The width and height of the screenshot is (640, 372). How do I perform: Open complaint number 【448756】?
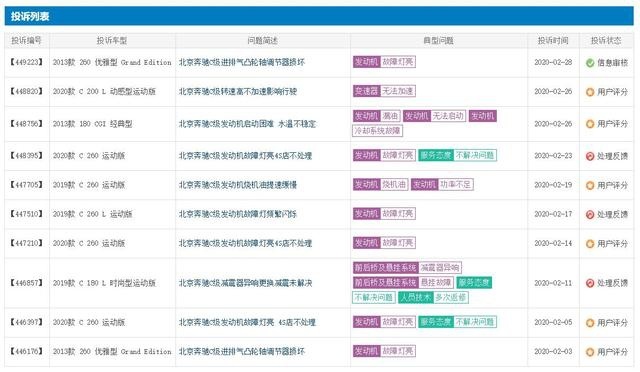tap(27, 123)
